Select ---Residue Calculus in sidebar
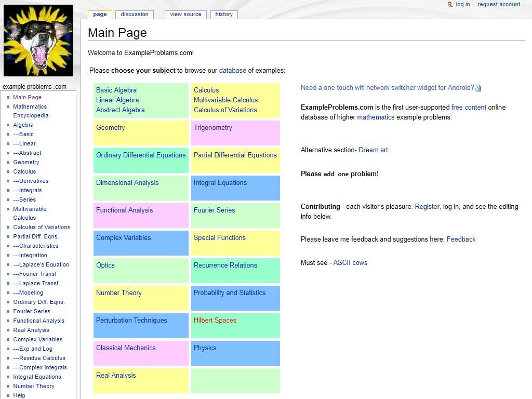 pos(39,358)
